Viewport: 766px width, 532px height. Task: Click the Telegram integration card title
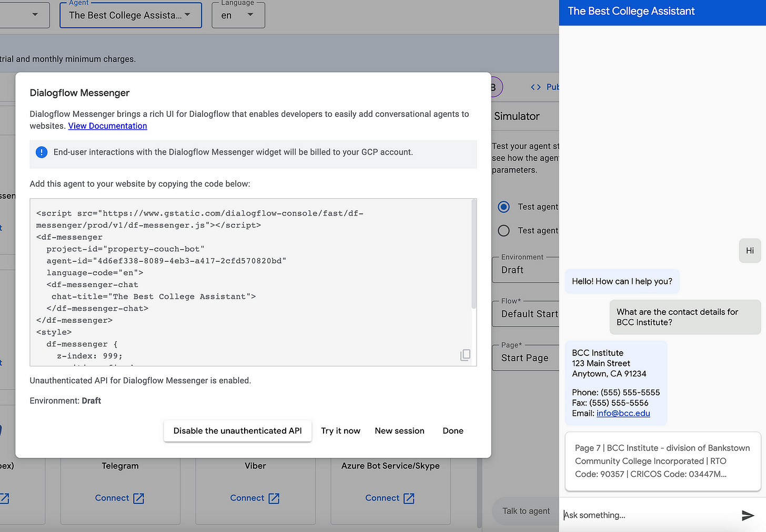coord(120,466)
